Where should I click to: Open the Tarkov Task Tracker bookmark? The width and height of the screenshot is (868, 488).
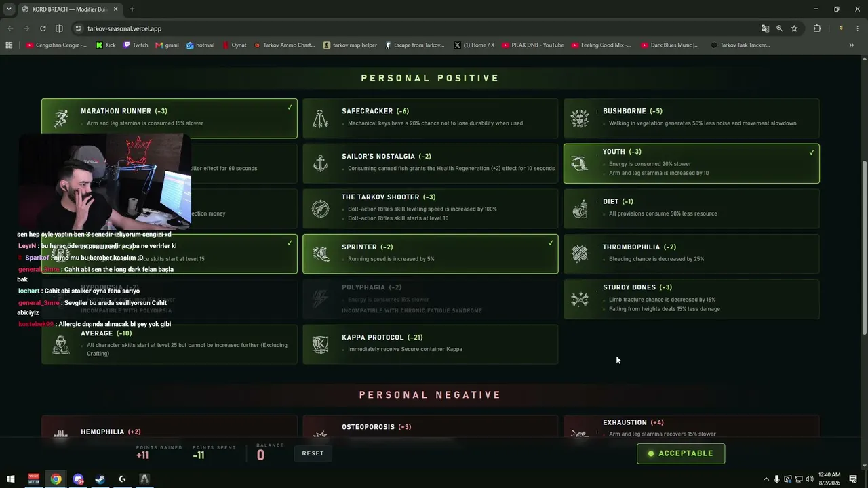pyautogui.click(x=740, y=45)
